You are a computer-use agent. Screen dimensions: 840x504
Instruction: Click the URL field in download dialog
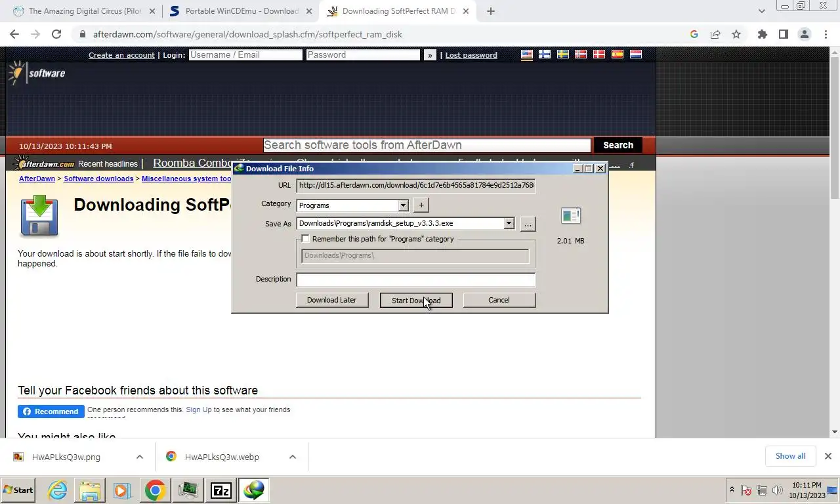click(416, 185)
